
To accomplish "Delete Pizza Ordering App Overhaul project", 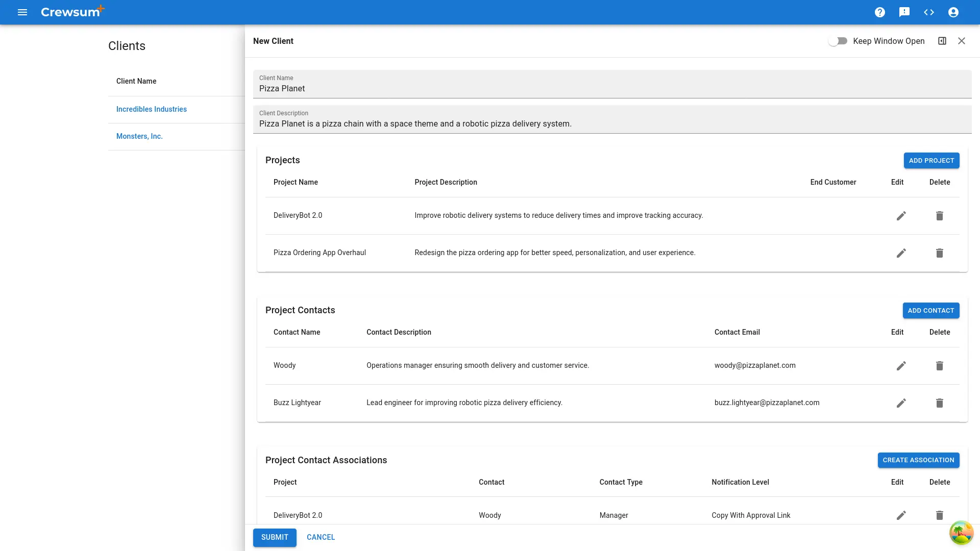I will (939, 253).
